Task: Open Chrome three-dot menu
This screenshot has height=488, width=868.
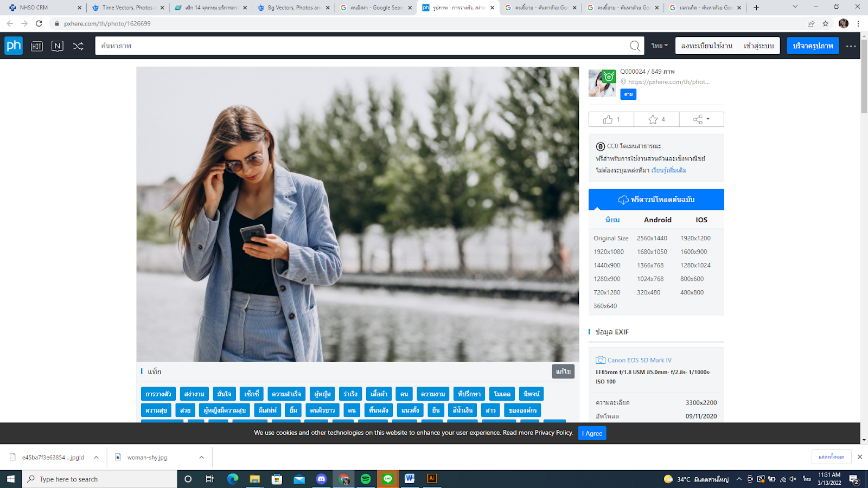Action: point(858,23)
